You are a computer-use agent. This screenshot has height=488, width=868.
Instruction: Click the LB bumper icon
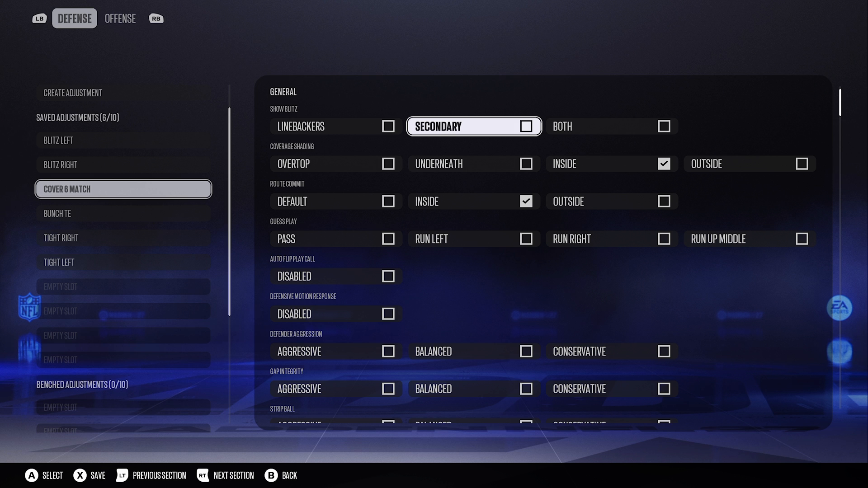pyautogui.click(x=39, y=19)
